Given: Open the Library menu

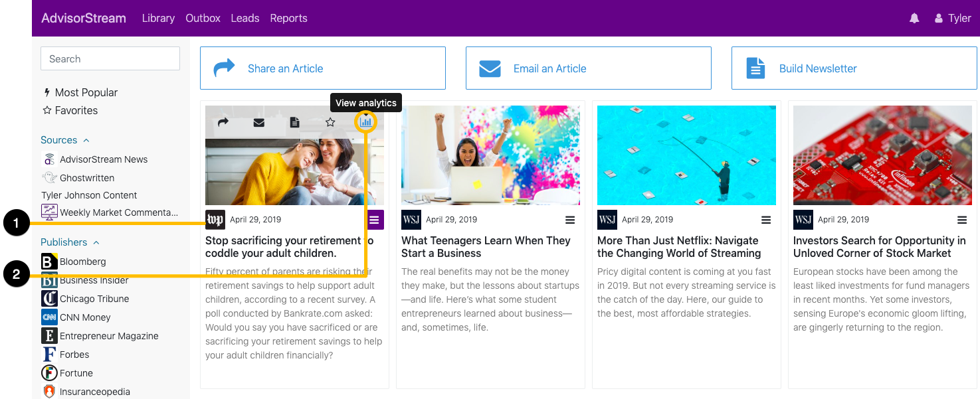Looking at the screenshot, I should click(x=158, y=18).
